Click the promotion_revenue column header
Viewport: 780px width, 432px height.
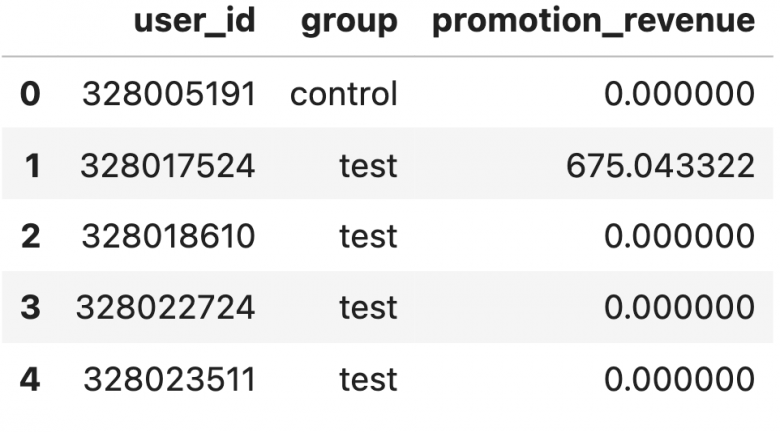(x=593, y=23)
